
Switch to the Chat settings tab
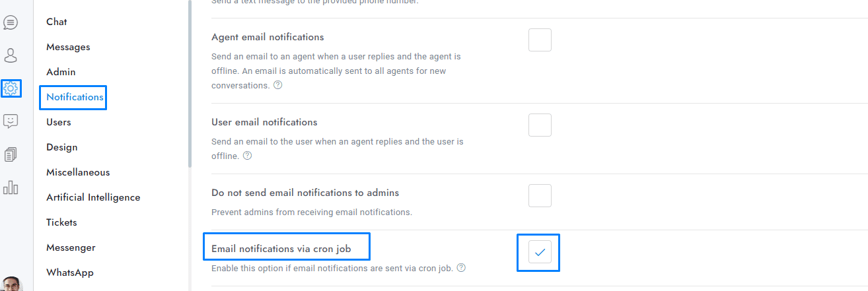(x=57, y=22)
